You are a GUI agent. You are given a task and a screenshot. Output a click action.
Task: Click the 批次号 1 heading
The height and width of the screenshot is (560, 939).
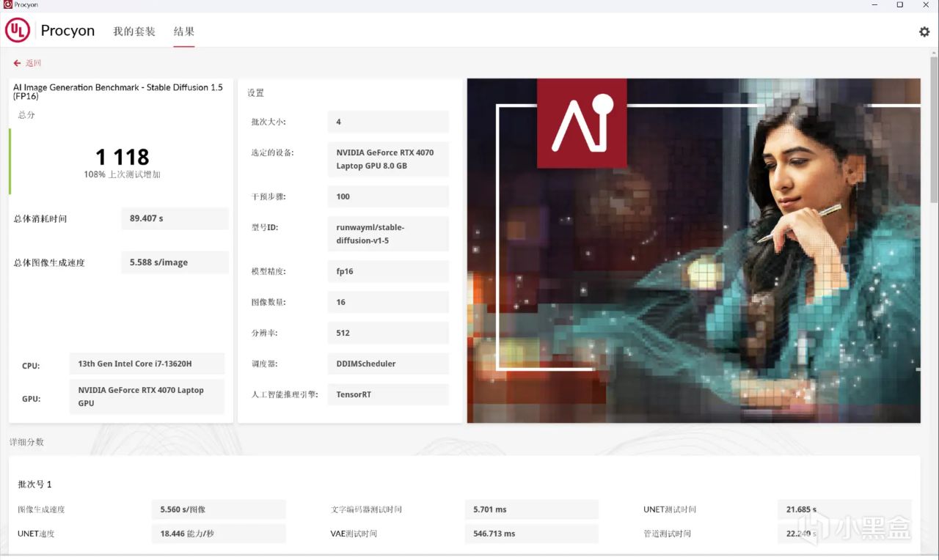click(34, 485)
